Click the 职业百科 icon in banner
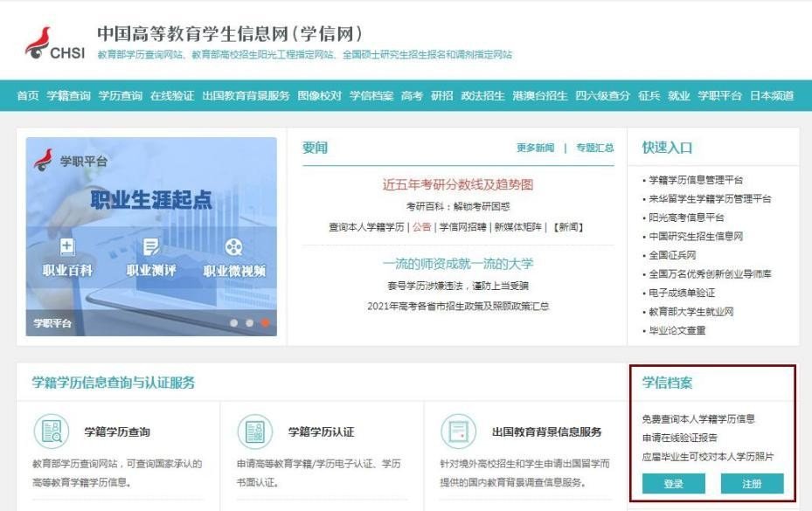Viewport: 812px width, 511px height. coord(67,248)
